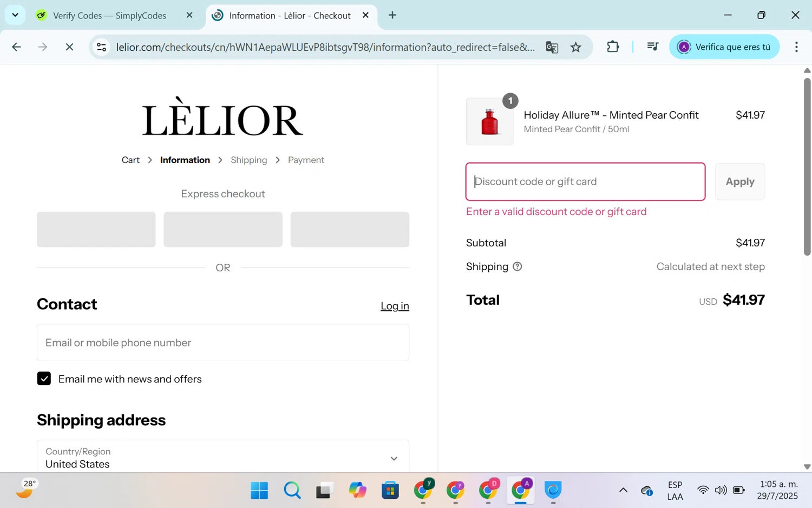This screenshot has height=508, width=812.
Task: Open the clock and date 29/7/2025
Action: (x=778, y=490)
